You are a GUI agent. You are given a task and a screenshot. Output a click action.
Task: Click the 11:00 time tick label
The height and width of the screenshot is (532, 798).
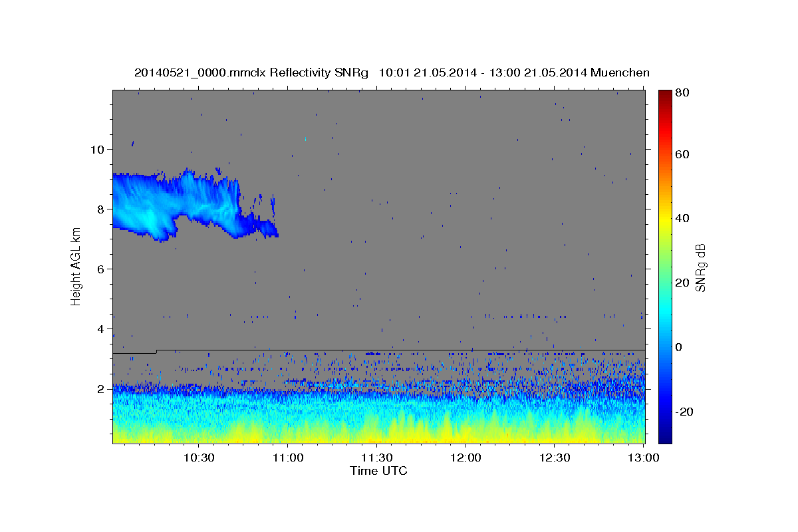pos(287,458)
